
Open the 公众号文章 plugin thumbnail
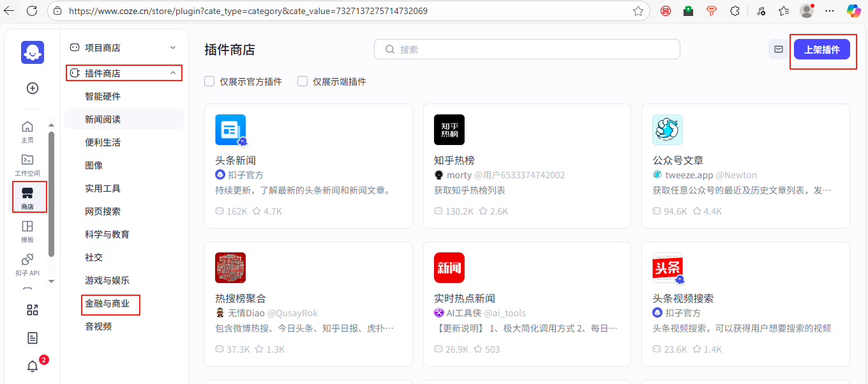pyautogui.click(x=668, y=130)
